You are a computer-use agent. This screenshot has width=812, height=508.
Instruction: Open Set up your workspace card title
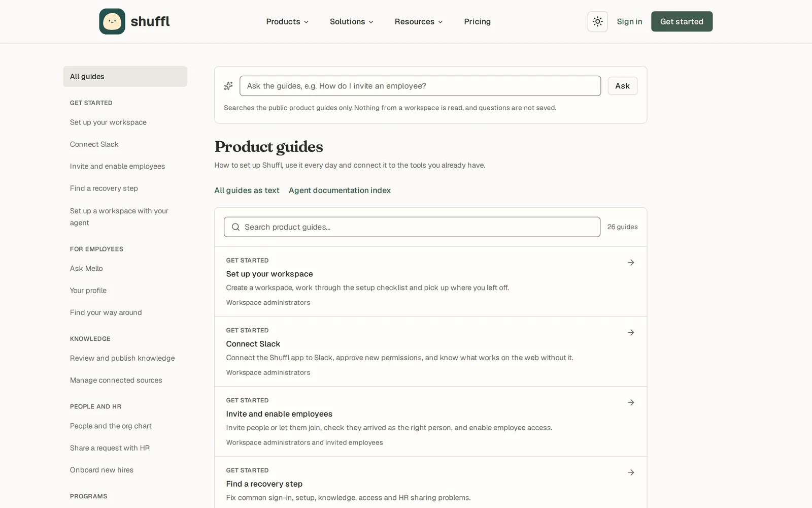(x=269, y=274)
